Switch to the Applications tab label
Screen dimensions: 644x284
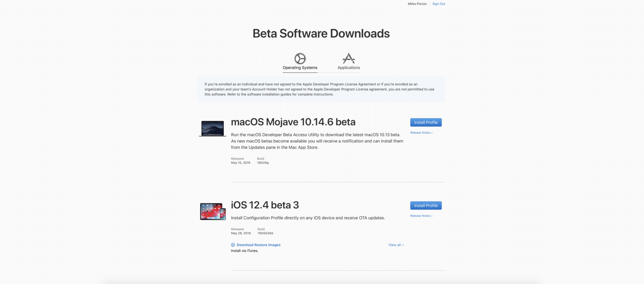(x=349, y=68)
